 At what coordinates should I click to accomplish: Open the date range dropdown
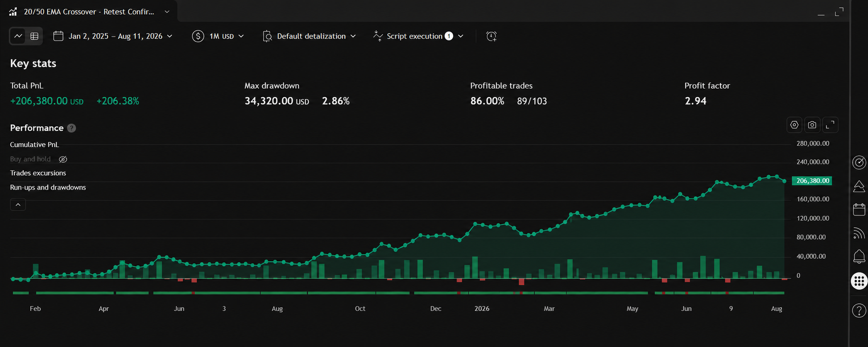click(x=113, y=36)
